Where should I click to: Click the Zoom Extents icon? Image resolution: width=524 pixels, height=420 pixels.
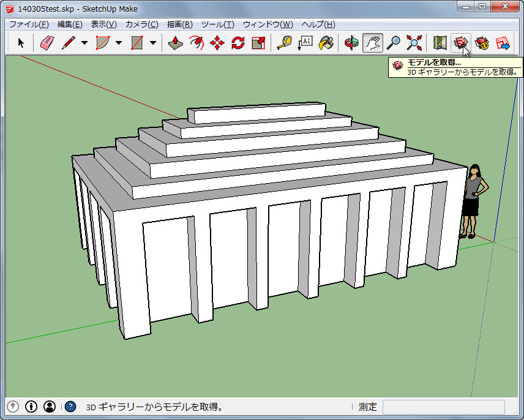pyautogui.click(x=413, y=43)
